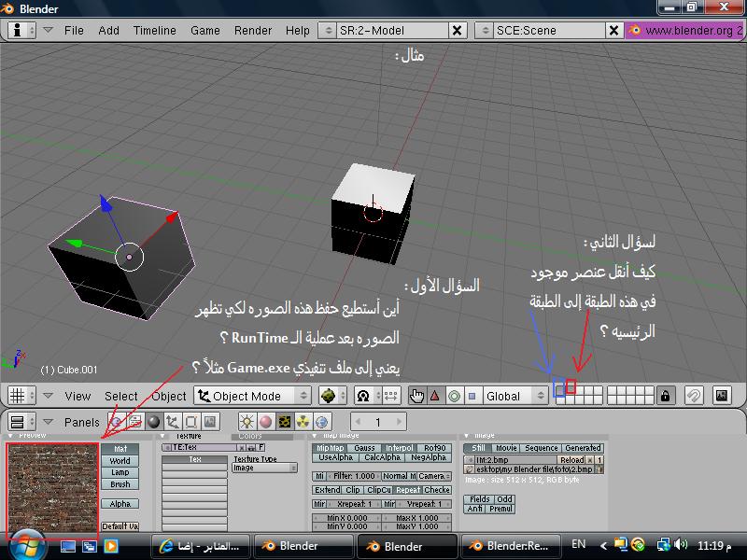
Task: Select the Script context button
Action: (134, 422)
